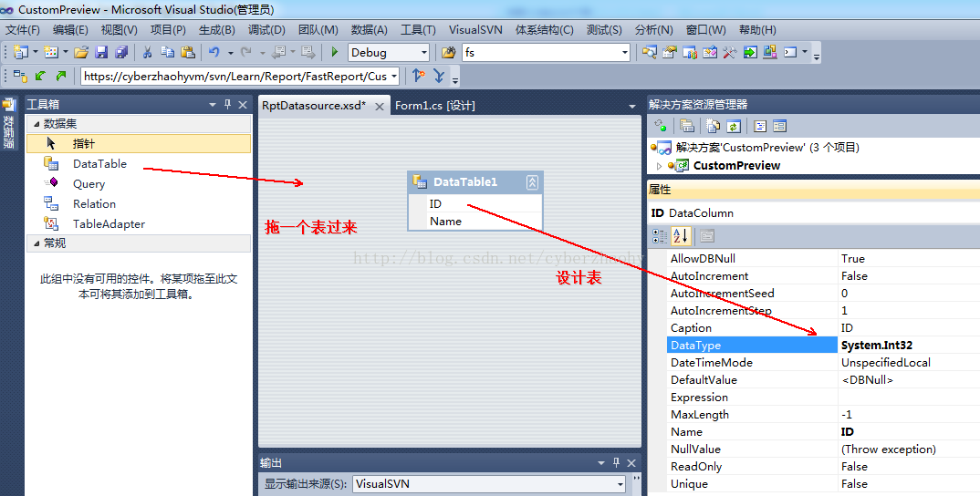This screenshot has height=496, width=980.
Task: Collapse the 数据集 toolbox group
Action: point(36,124)
